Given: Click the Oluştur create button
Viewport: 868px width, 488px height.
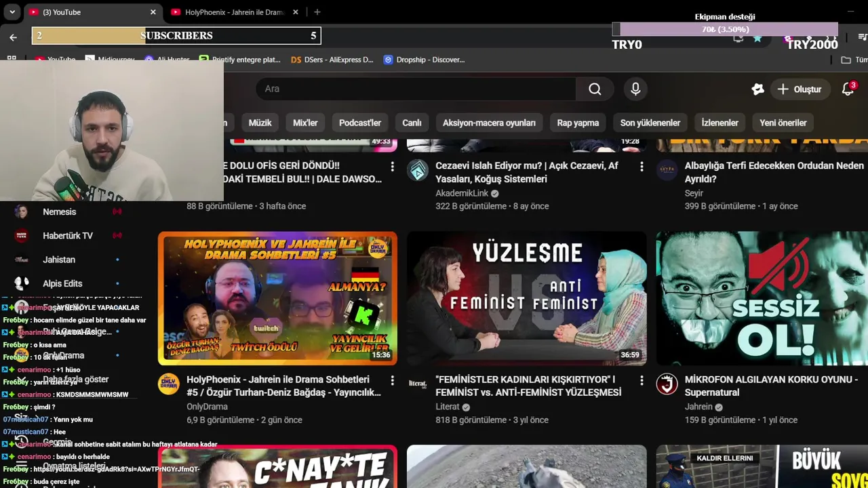Looking at the screenshot, I should tap(800, 89).
